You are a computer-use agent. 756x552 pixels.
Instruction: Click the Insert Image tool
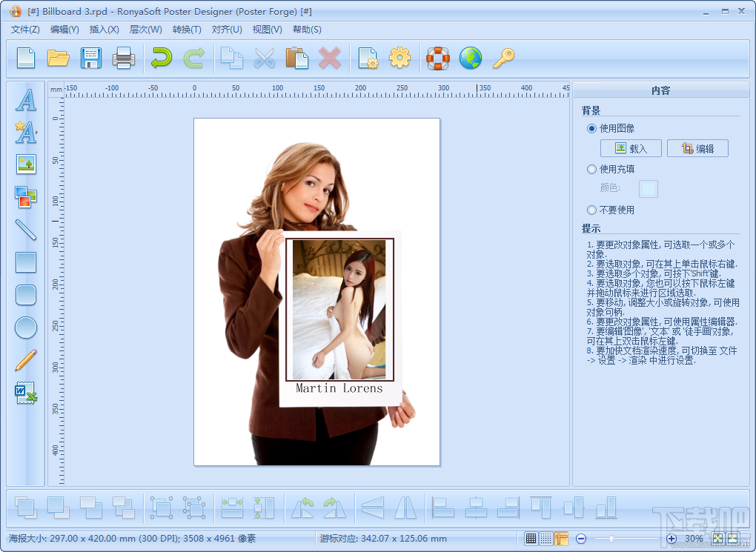click(x=26, y=164)
